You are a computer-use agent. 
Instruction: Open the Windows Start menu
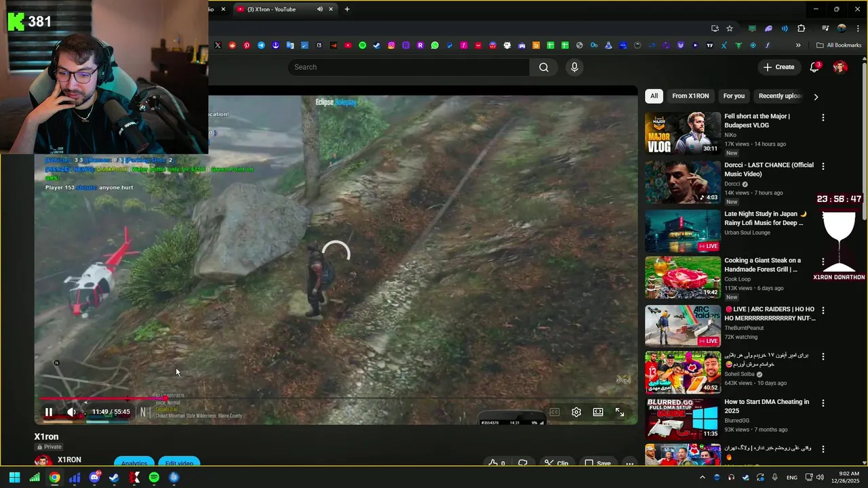[x=14, y=477]
